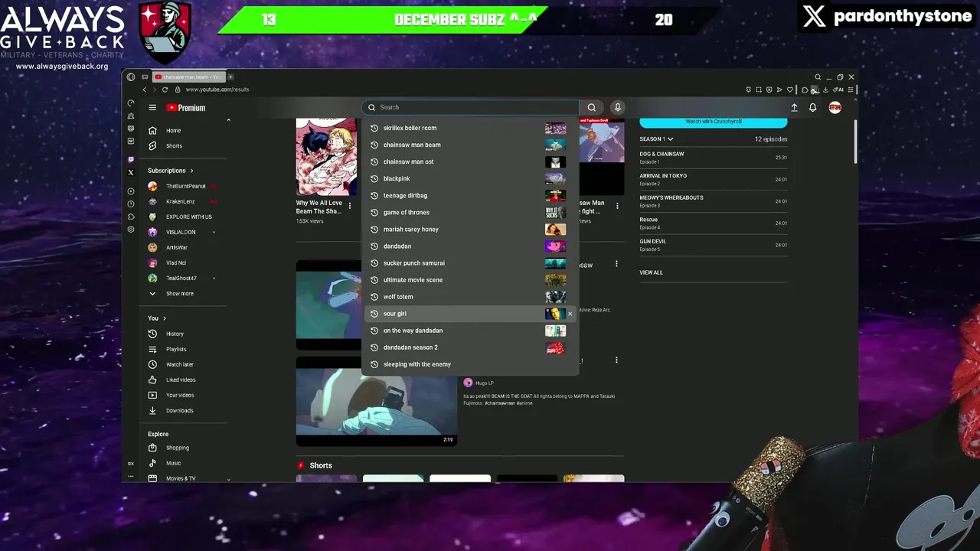The width and height of the screenshot is (980, 551).
Task: Select 'sucker punch samurai' suggestion
Action: coord(469,263)
